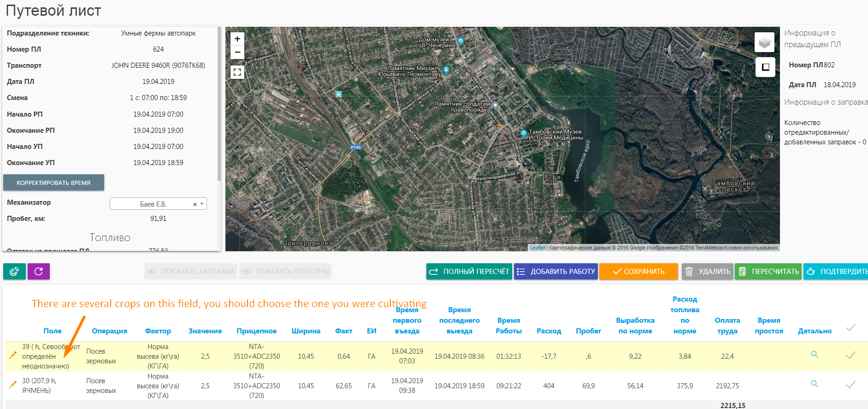The image size is (868, 409).
Task: Click УДАЛИТЬ button
Action: coord(708,272)
